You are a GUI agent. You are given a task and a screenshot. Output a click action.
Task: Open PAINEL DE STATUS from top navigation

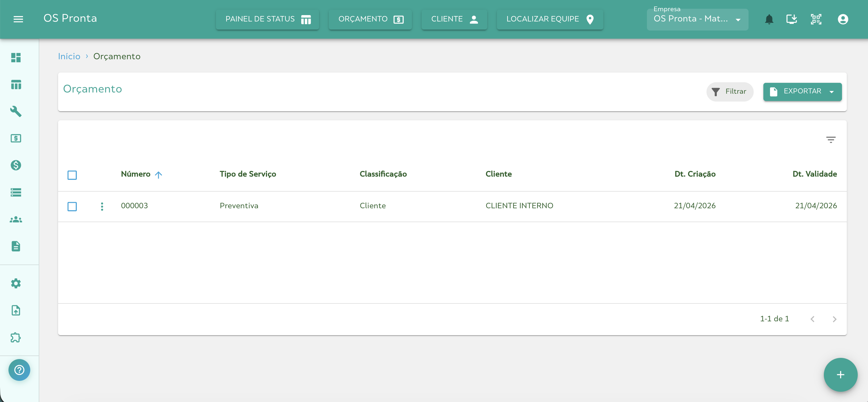(268, 19)
